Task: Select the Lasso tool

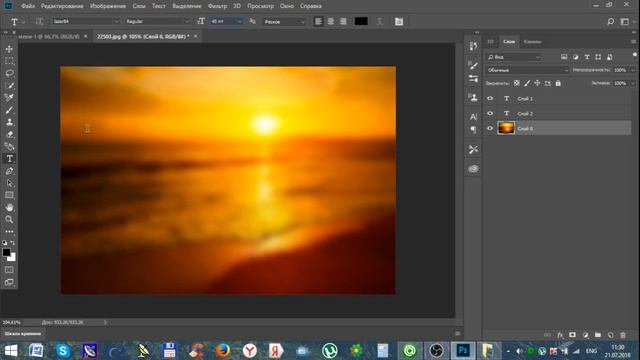Action: (9, 73)
